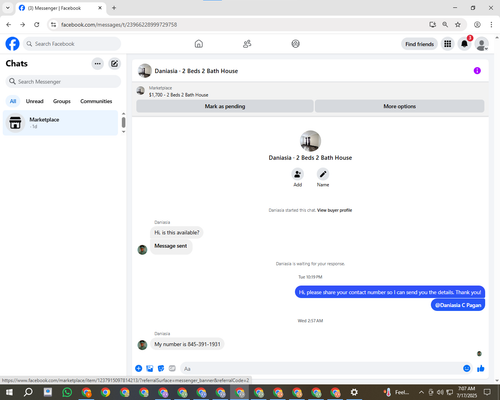This screenshot has height=400, width=500.
Task: Attach a file with the photo icon
Action: [x=150, y=368]
